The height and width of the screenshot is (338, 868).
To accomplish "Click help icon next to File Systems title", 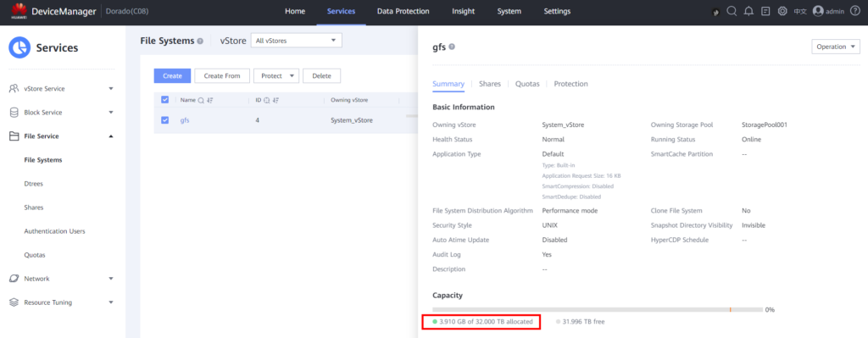I will (x=200, y=41).
